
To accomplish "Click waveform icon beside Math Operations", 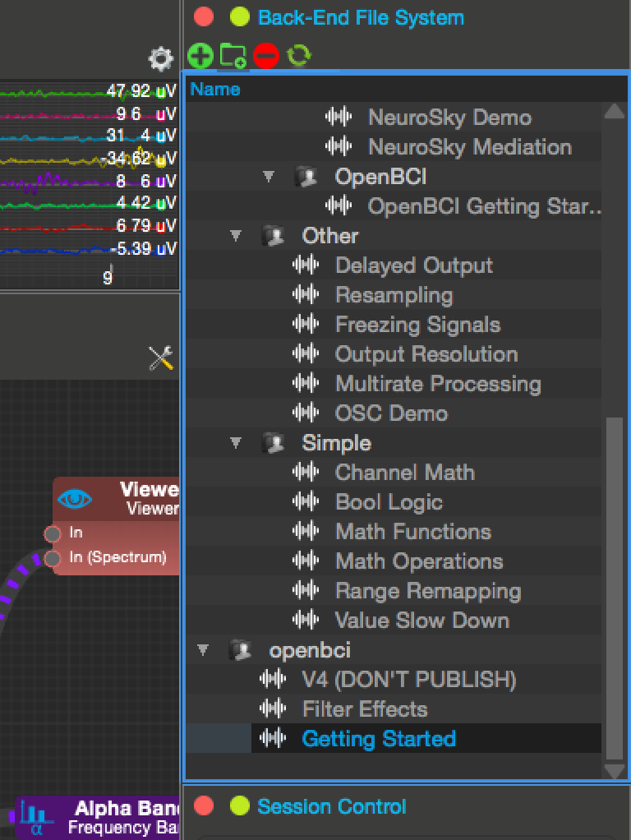I will 306,561.
